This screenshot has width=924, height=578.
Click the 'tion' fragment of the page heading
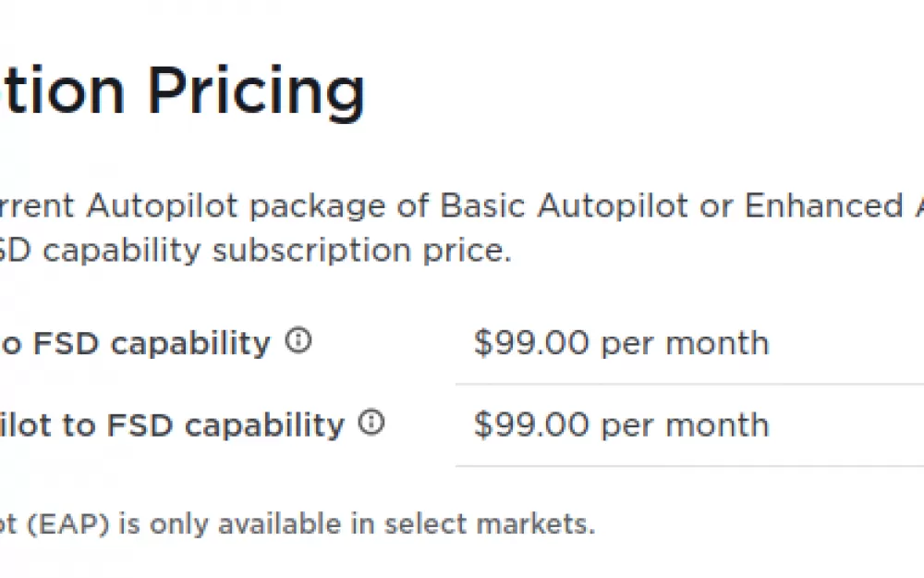click(x=62, y=92)
